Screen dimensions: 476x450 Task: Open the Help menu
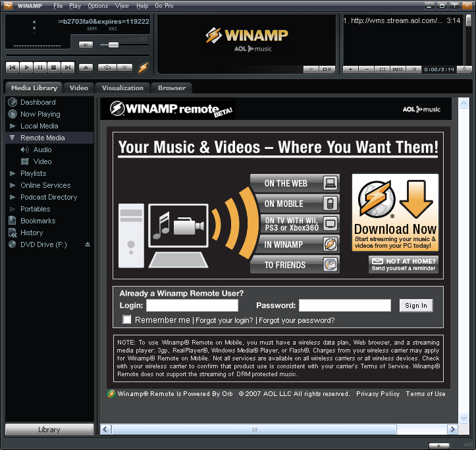(x=142, y=6)
